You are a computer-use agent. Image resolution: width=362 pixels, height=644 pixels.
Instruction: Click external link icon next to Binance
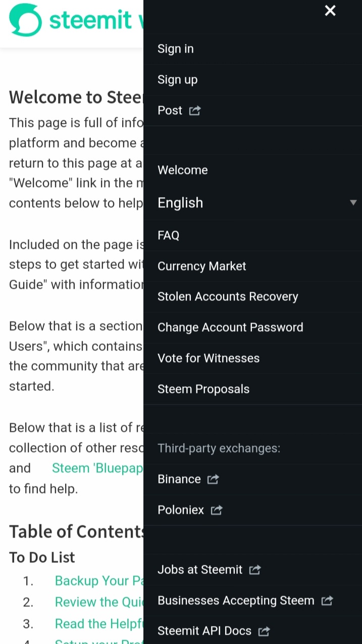pos(213,479)
